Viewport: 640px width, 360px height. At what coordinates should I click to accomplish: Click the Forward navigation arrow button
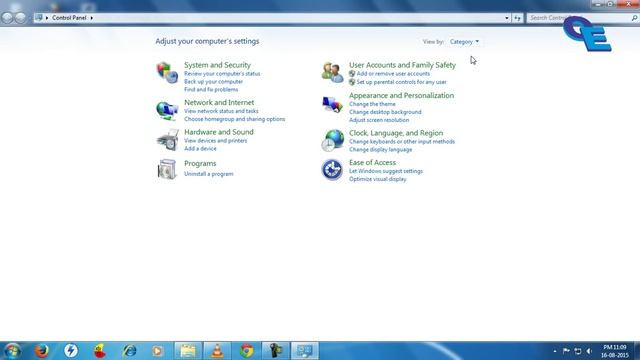(20, 18)
